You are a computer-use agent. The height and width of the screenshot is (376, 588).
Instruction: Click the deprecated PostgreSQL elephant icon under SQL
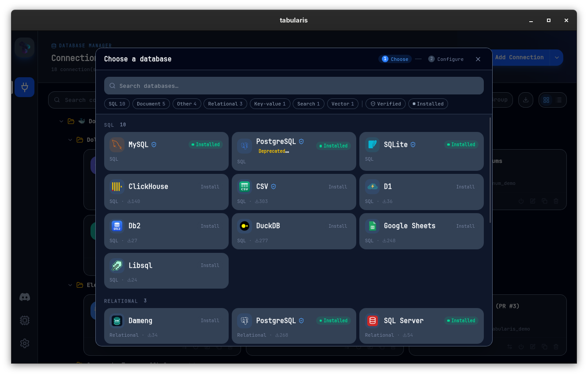point(245,146)
